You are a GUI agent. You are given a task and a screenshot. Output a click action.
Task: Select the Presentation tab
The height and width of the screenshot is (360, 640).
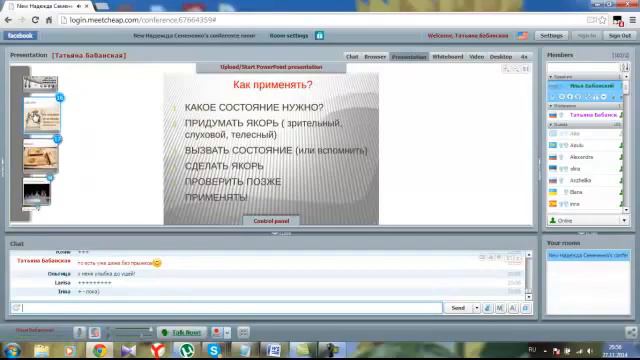pyautogui.click(x=409, y=57)
